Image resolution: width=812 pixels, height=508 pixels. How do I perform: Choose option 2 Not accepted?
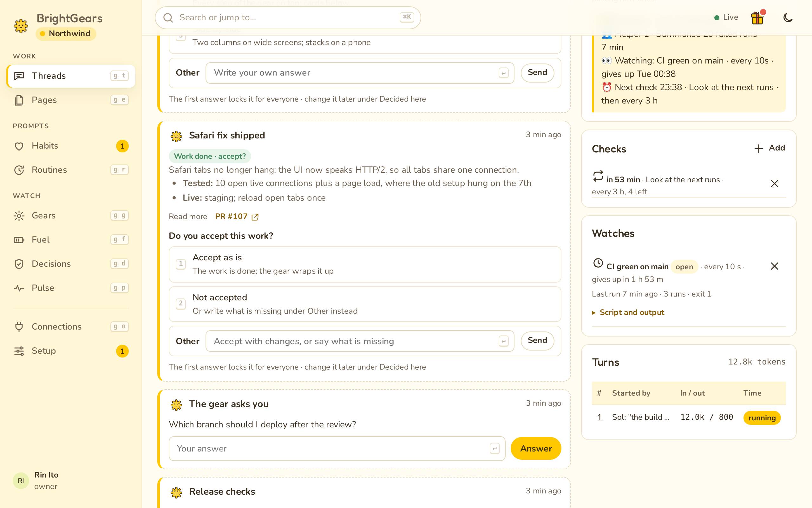coord(365,304)
